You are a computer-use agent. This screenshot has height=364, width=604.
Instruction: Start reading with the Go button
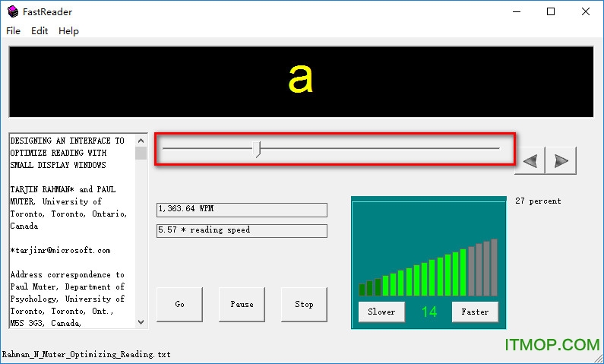pyautogui.click(x=179, y=305)
